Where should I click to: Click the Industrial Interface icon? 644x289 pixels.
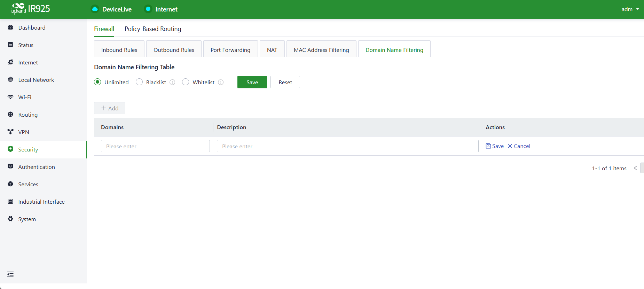(x=10, y=202)
